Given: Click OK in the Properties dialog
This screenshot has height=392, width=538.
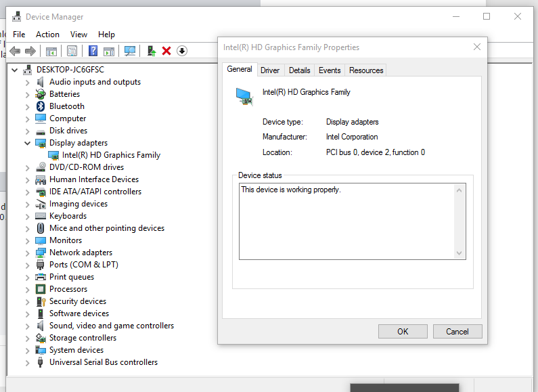Looking at the screenshot, I should [403, 332].
